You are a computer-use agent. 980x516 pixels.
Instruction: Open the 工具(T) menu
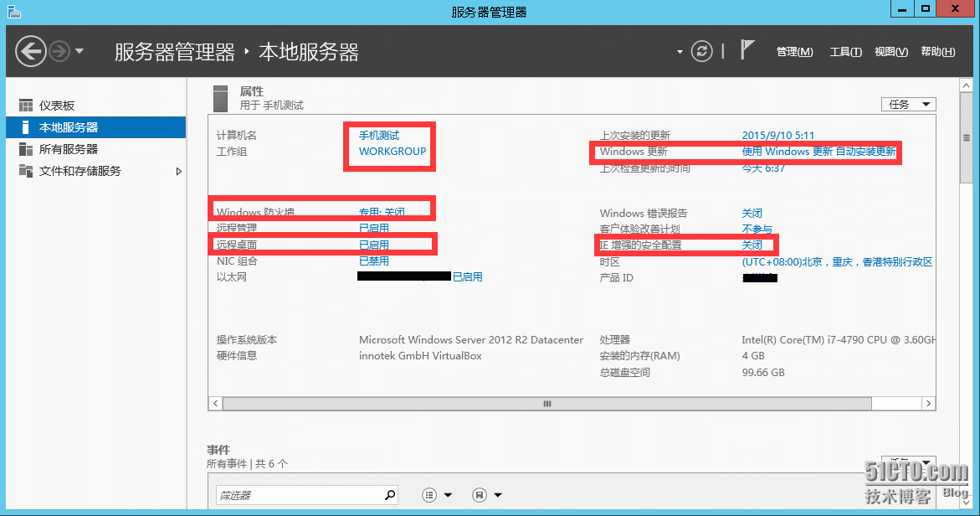tap(845, 52)
